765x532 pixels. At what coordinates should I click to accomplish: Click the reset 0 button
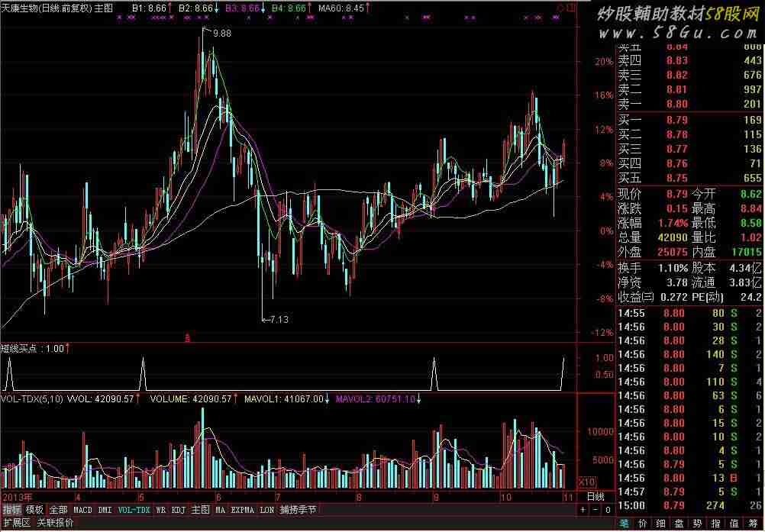click(x=608, y=510)
